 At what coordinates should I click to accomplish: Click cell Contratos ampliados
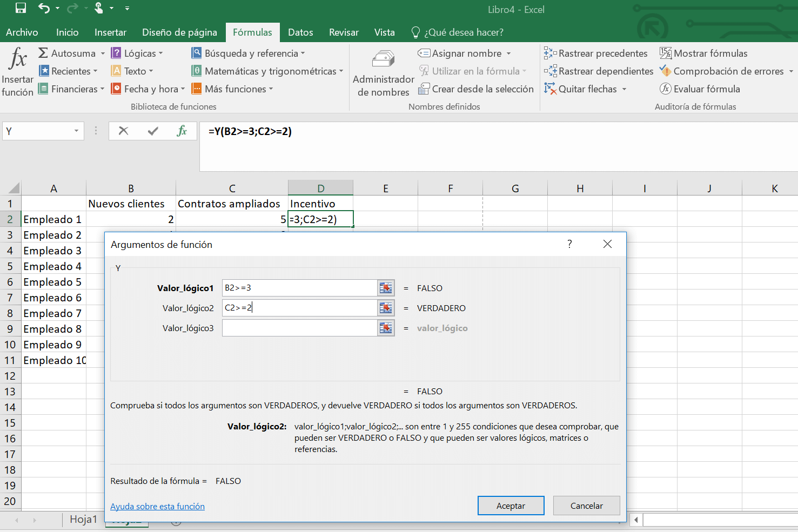[x=232, y=204]
